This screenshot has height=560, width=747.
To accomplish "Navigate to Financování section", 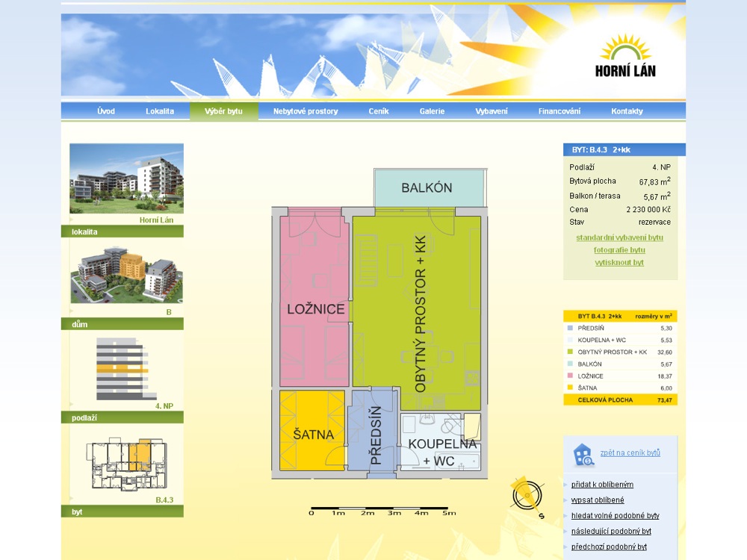I will 560,111.
